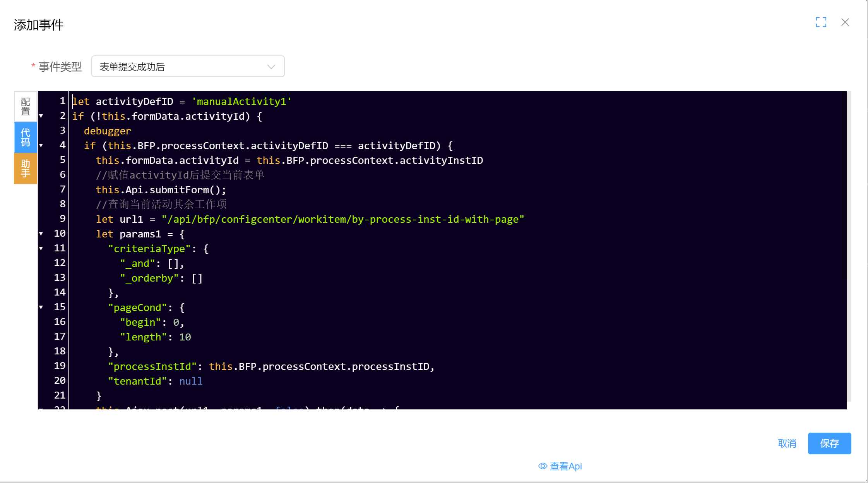Close the 添加事件 dialog
The width and height of the screenshot is (868, 483).
845,22
